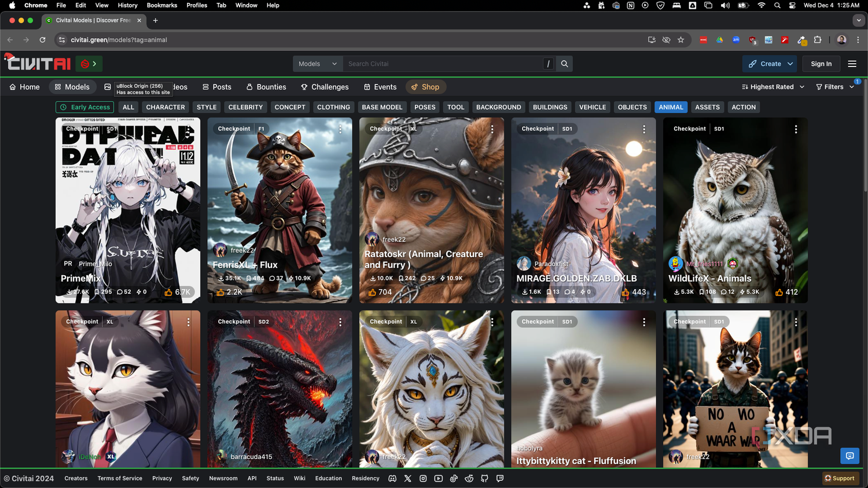
Task: Open Terms of Service footer link
Action: coord(120,478)
